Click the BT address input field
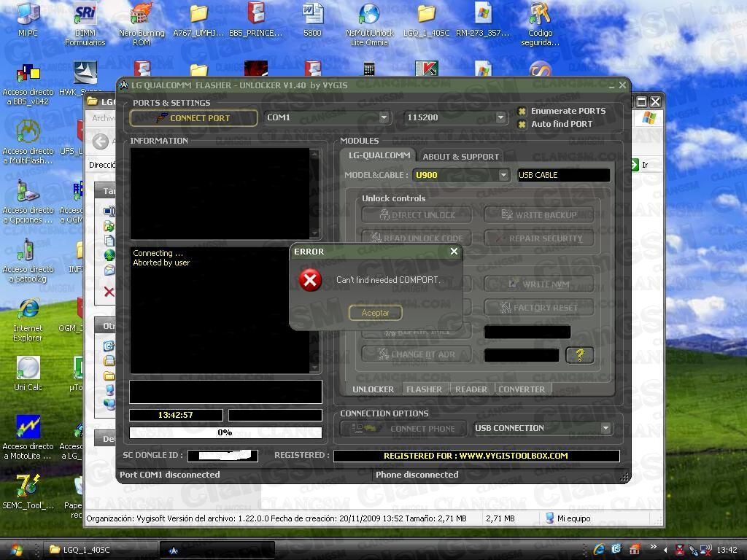Image resolution: width=747 pixels, height=560 pixels. pyautogui.click(x=522, y=355)
